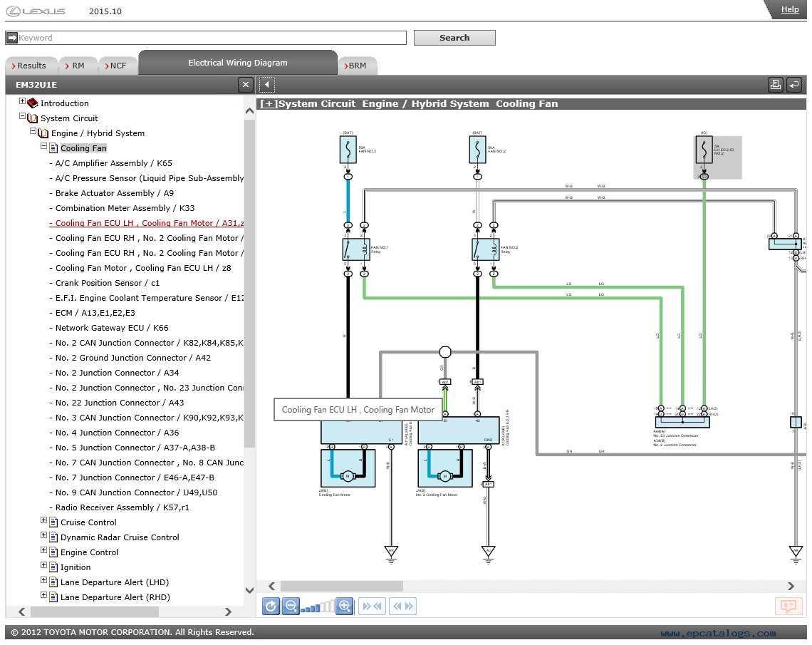Open Combination Meter Assembly / K33
Image resolution: width=812 pixels, height=645 pixels.
[125, 208]
